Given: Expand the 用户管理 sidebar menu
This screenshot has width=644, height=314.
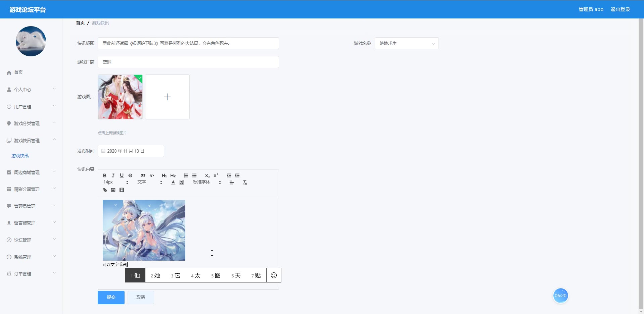Looking at the screenshot, I should coord(31,107).
